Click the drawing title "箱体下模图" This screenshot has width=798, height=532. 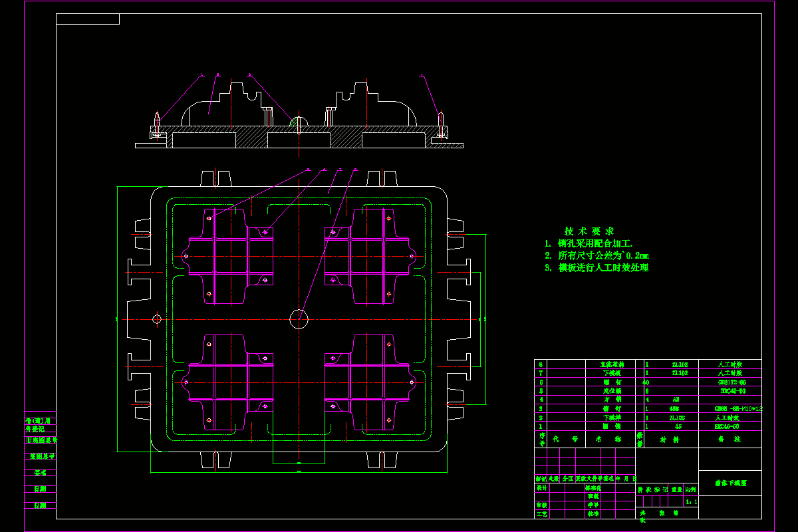point(730,483)
